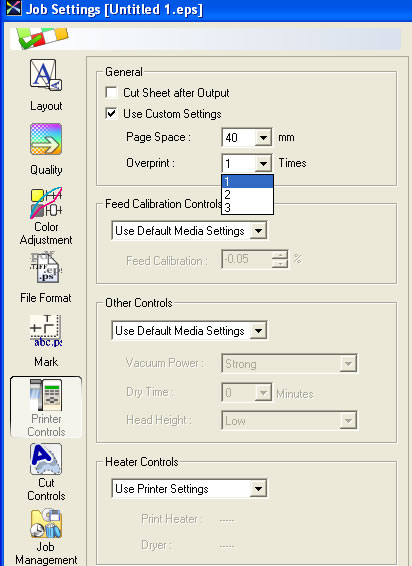Screen dimensions: 412x566
Task: Click the checkmark swatch icon in header
Action: coord(43,38)
